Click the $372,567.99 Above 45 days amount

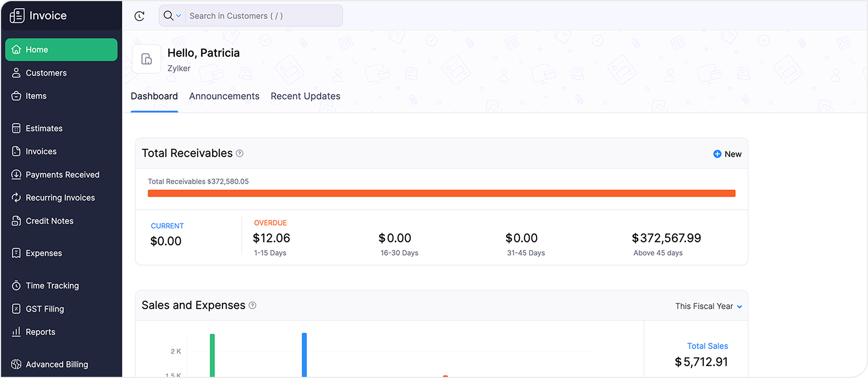click(666, 238)
